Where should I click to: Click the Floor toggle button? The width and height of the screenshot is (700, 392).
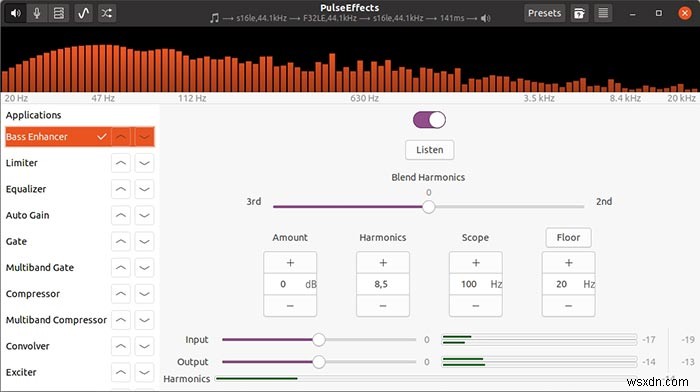click(x=568, y=238)
